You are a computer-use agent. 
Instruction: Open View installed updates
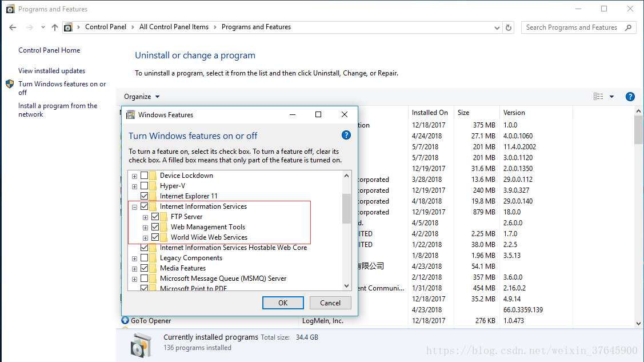pyautogui.click(x=52, y=71)
